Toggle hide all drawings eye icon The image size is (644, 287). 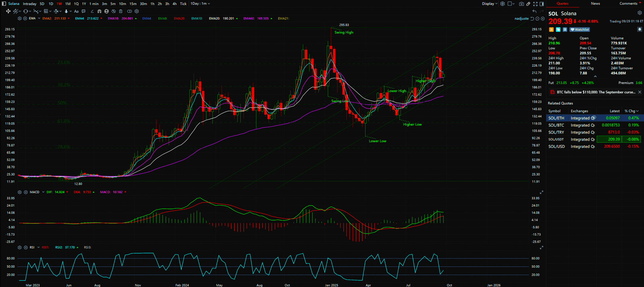pos(114,11)
